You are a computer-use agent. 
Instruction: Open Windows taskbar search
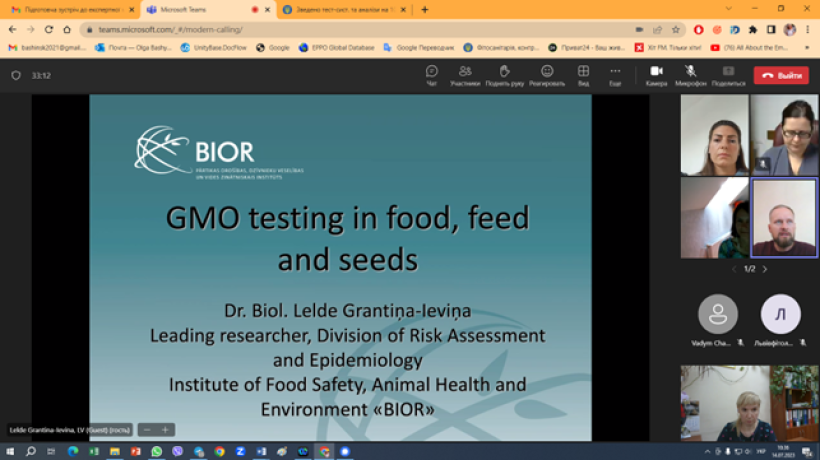31,451
